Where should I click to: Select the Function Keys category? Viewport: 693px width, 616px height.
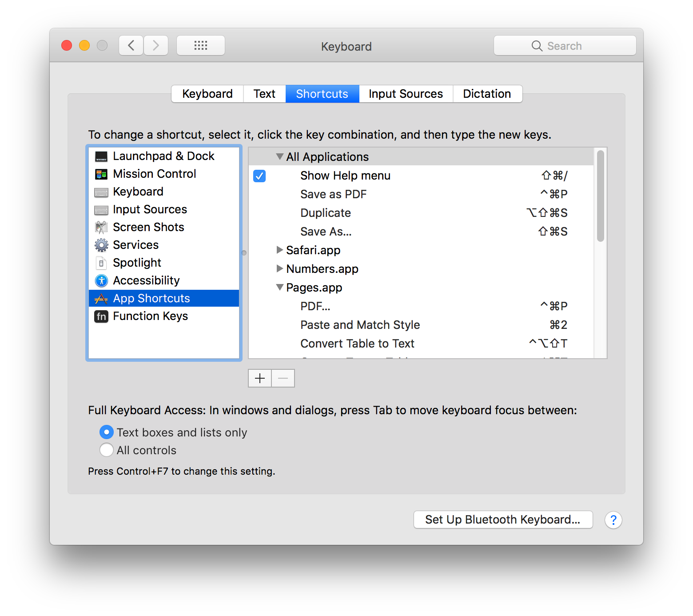pyautogui.click(x=151, y=316)
